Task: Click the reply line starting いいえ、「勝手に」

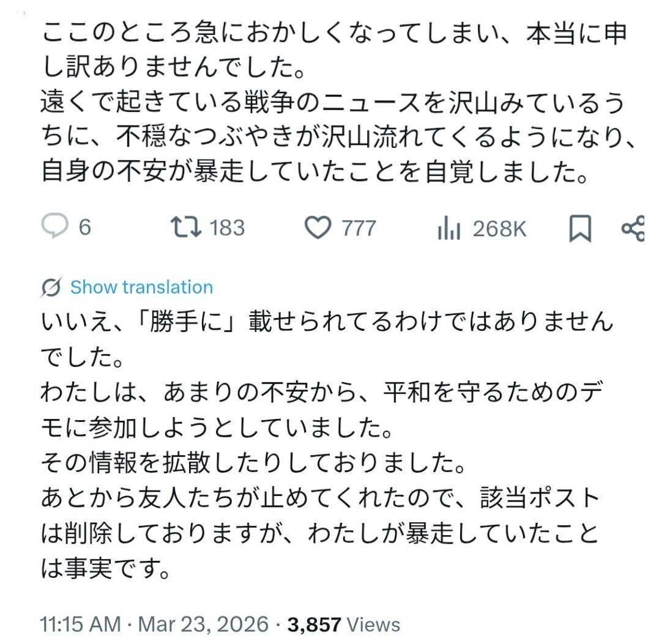Action: click(327, 322)
